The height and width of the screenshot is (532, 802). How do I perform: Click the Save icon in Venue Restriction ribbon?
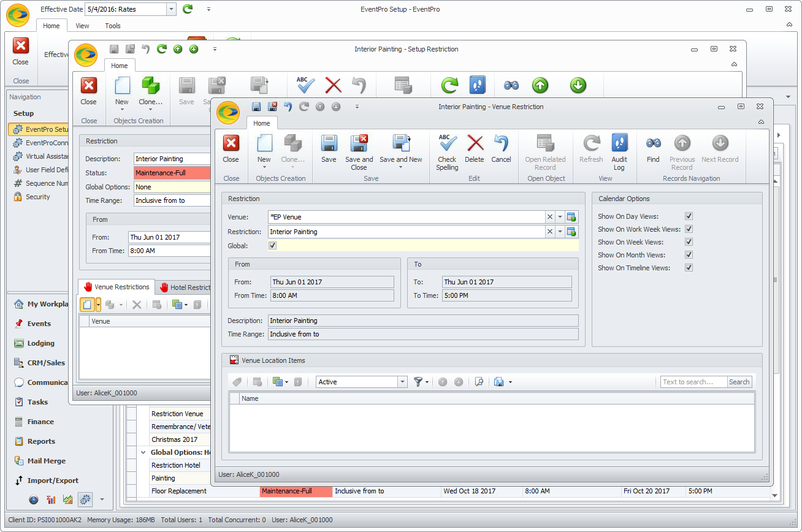coord(329,143)
